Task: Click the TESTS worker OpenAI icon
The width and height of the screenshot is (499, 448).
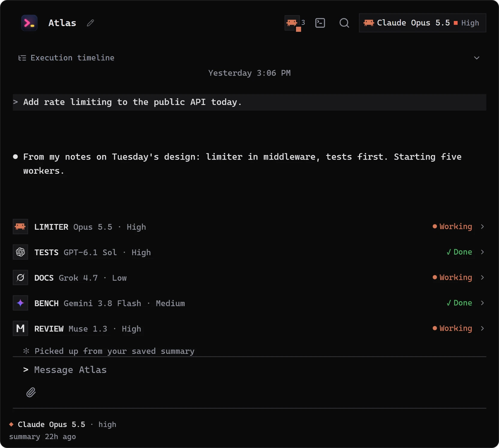Action: (x=20, y=252)
